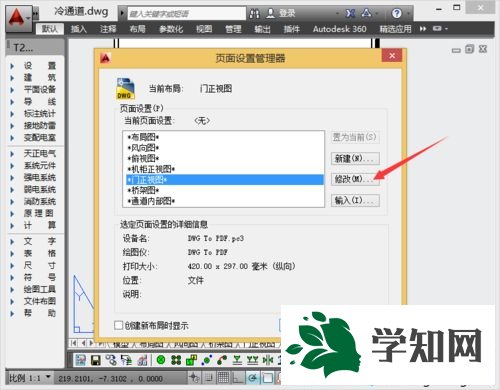The width and height of the screenshot is (500, 390).
Task: Click the four green circles cluster icon
Action: coord(176,360)
